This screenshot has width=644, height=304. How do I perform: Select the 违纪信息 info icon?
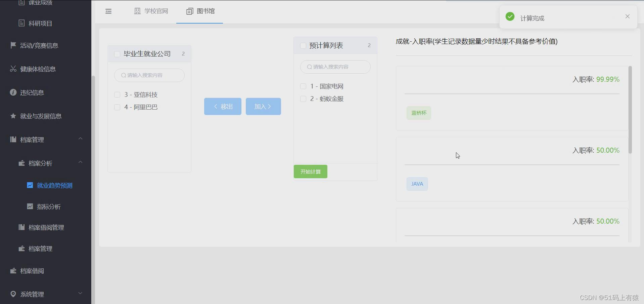(13, 92)
